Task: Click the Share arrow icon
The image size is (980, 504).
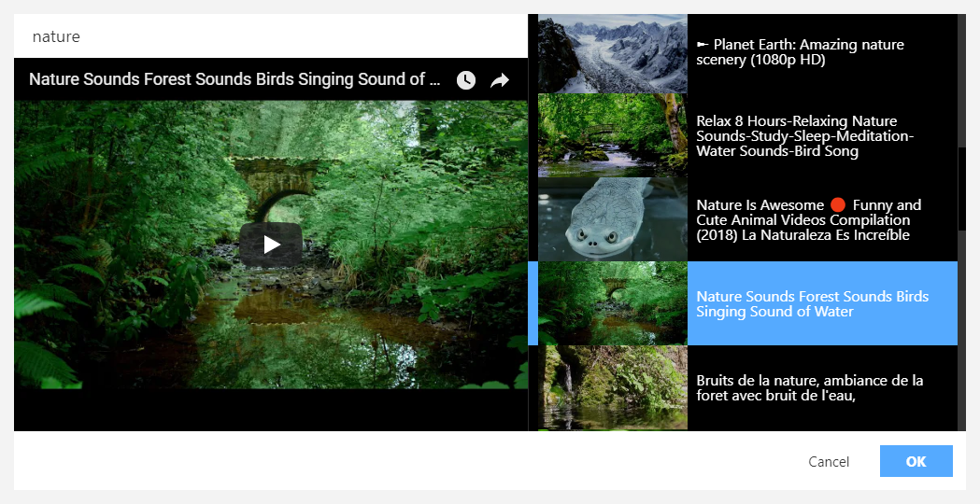Action: click(x=500, y=80)
